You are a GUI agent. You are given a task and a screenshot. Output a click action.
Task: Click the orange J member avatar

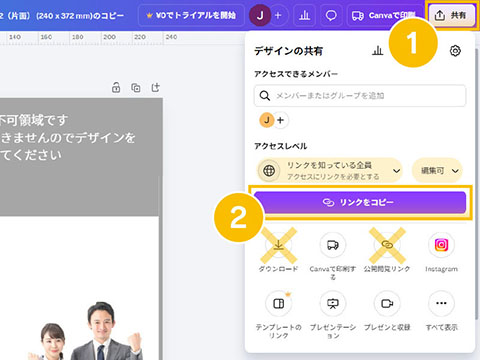click(267, 120)
